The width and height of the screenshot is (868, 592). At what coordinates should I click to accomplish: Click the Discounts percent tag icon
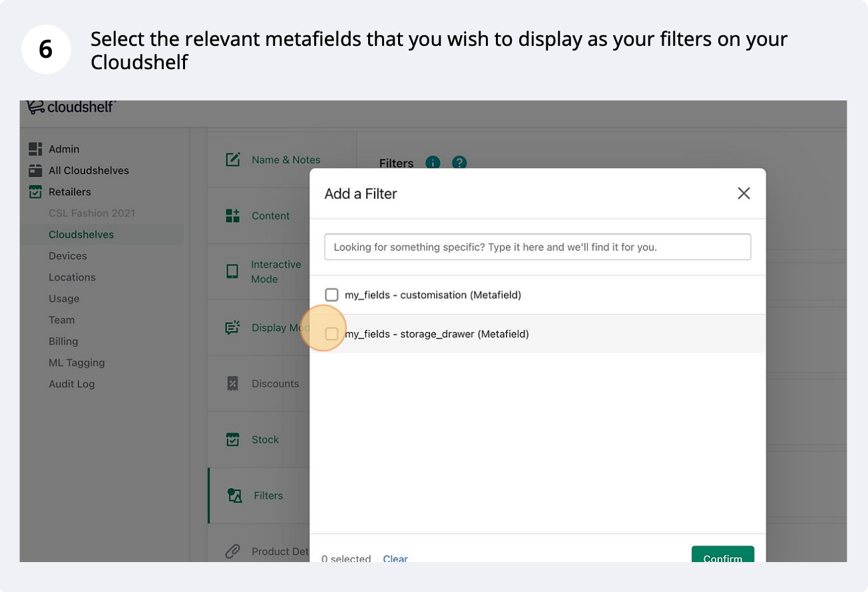[232, 383]
